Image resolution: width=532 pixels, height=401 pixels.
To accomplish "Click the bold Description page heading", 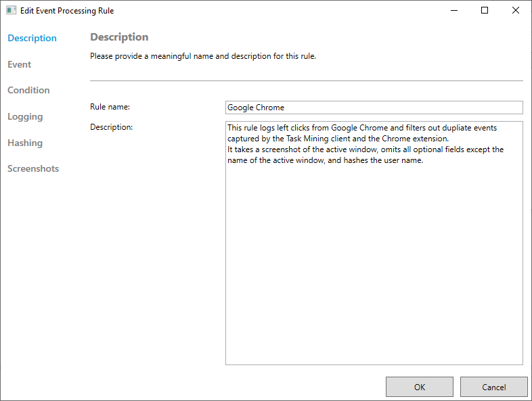I will coord(119,37).
